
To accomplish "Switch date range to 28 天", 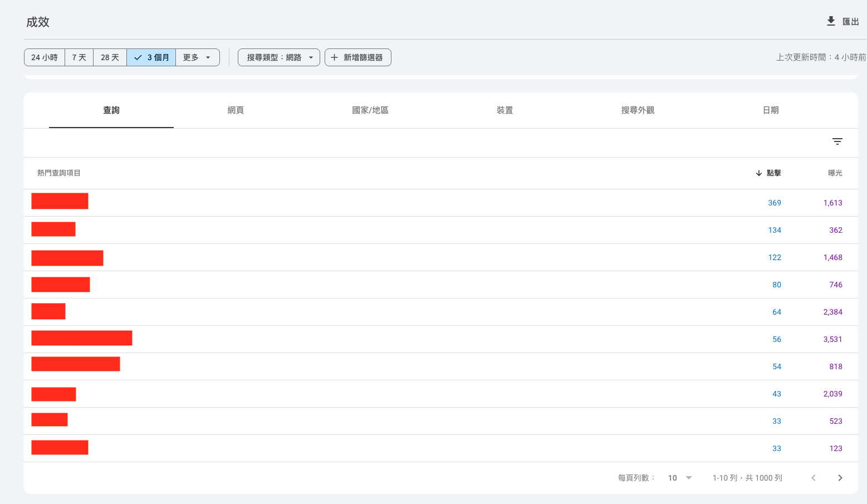I will [110, 57].
